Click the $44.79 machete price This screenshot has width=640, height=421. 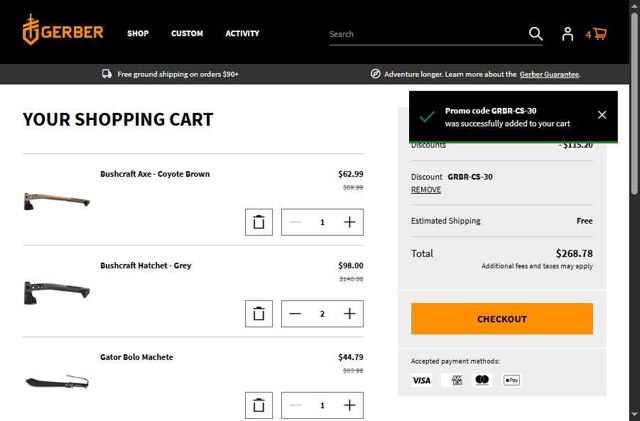351,357
